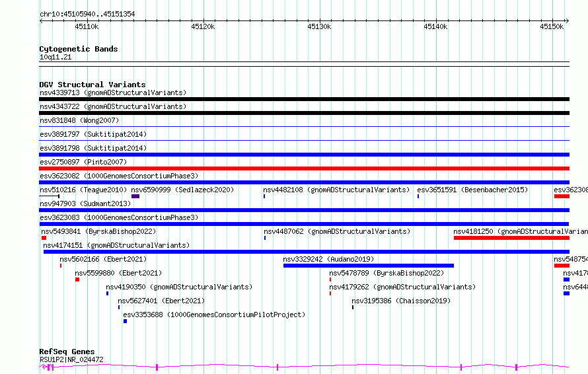The height and width of the screenshot is (374, 588).
Task: Click the RefSeq Genes track title
Action: point(67,352)
